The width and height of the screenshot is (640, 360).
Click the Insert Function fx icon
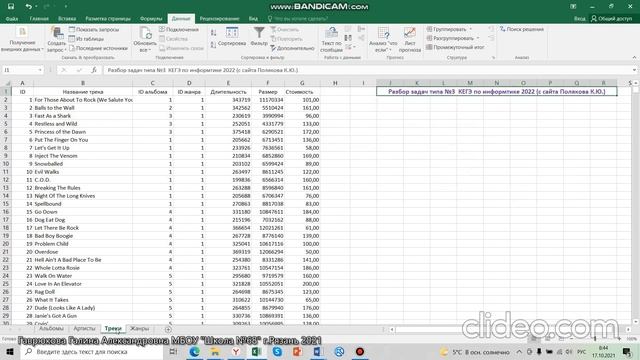[x=94, y=70]
